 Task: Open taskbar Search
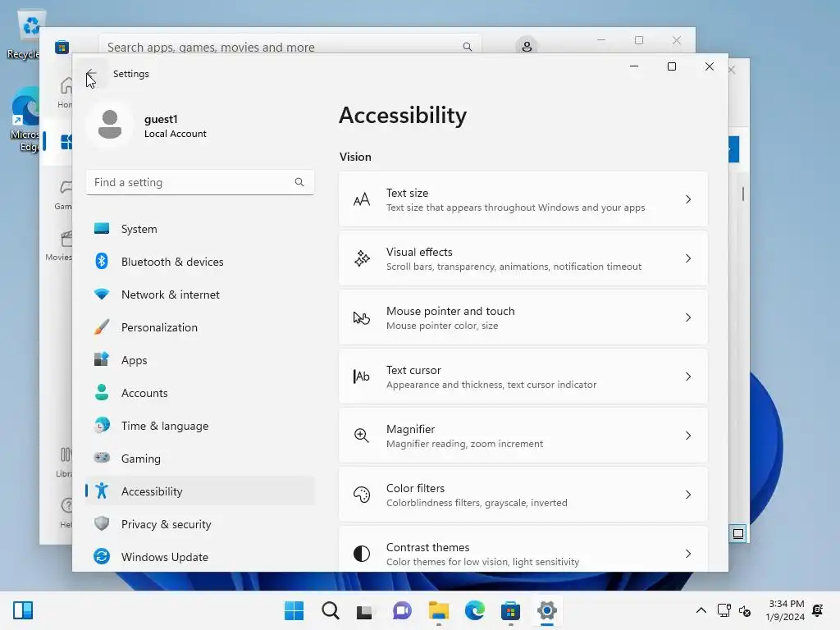click(331, 610)
